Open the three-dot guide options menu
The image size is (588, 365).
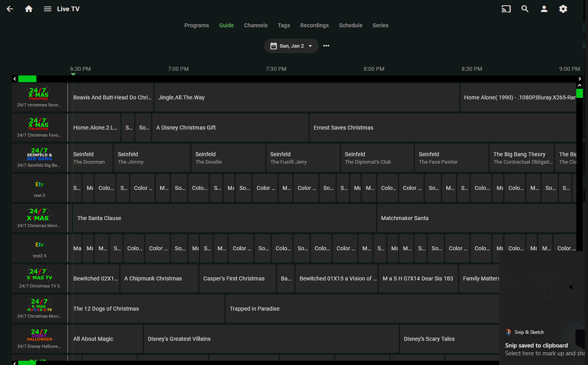click(326, 46)
